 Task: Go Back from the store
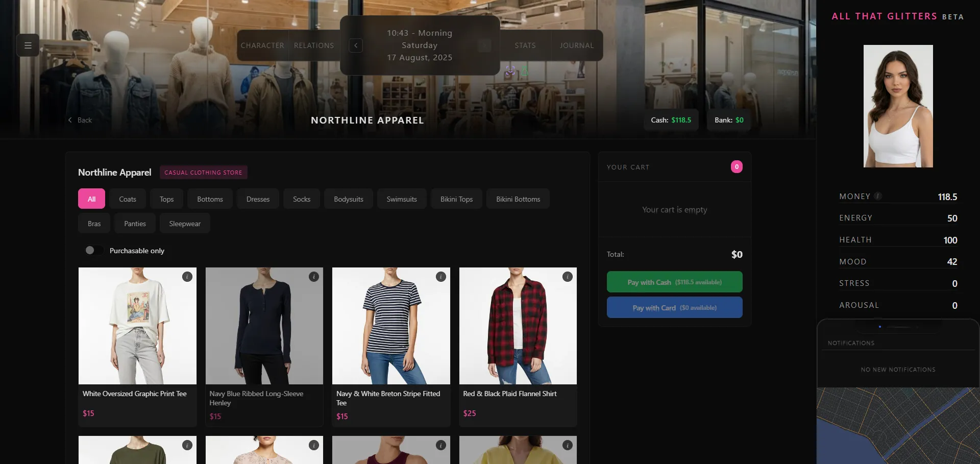pos(80,120)
